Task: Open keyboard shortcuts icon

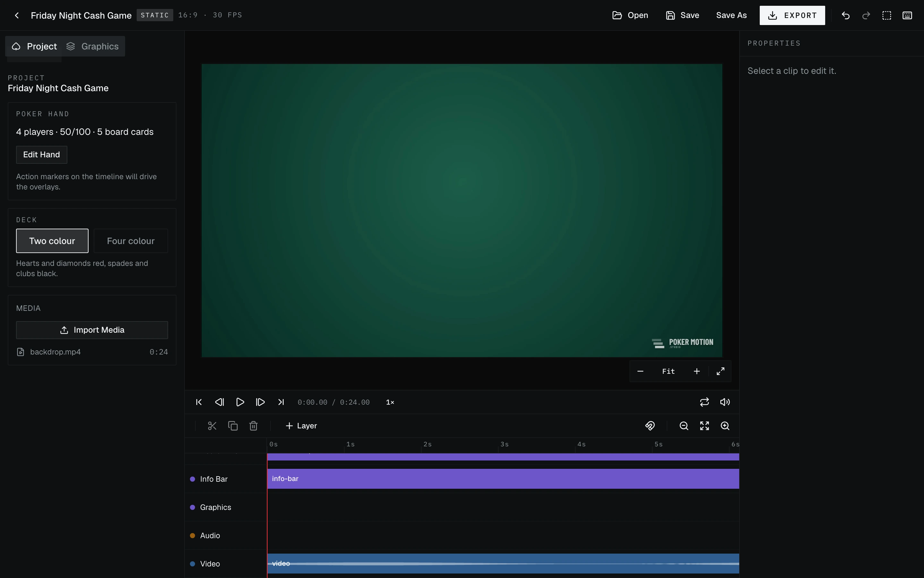Action: tap(907, 15)
